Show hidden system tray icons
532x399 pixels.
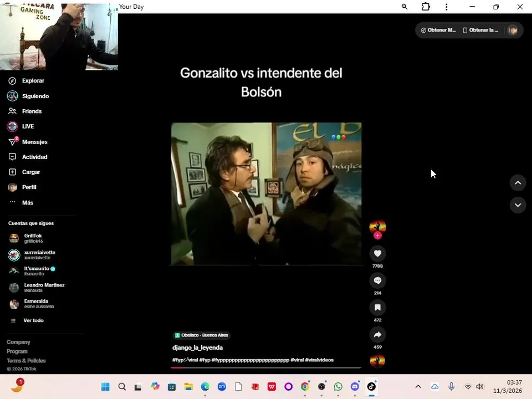click(418, 387)
